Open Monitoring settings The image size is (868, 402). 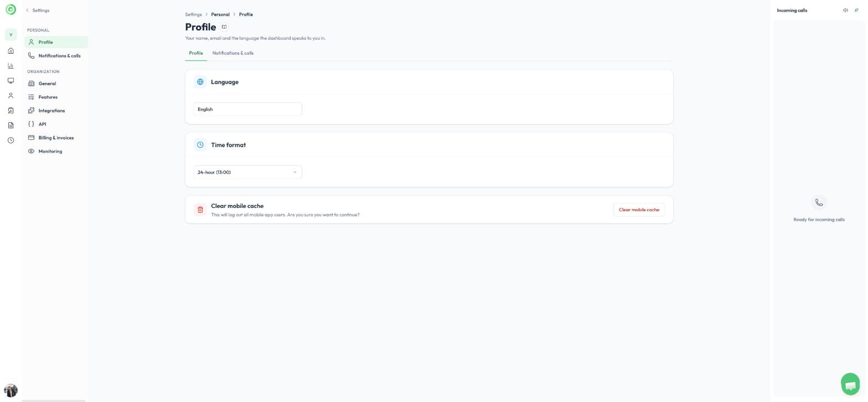point(56,152)
